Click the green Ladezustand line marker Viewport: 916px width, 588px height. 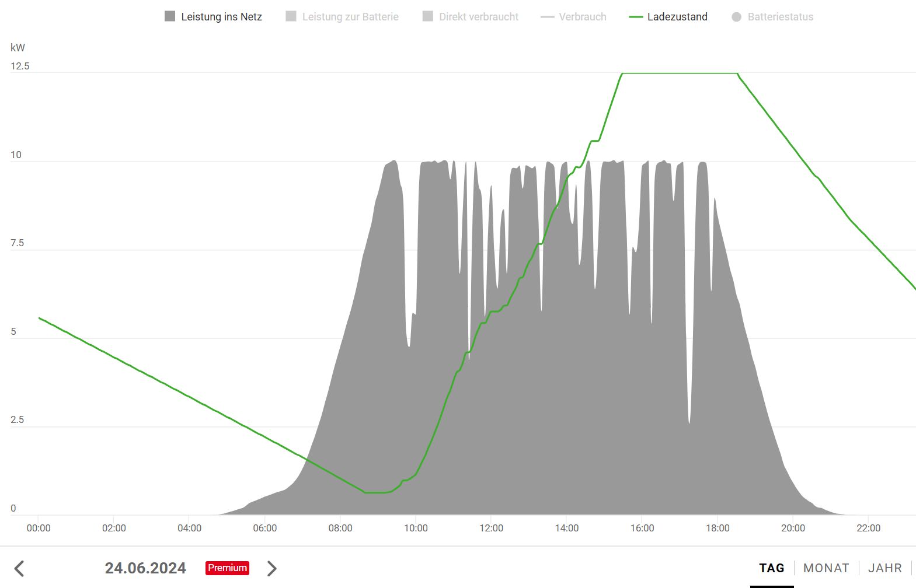[636, 17]
